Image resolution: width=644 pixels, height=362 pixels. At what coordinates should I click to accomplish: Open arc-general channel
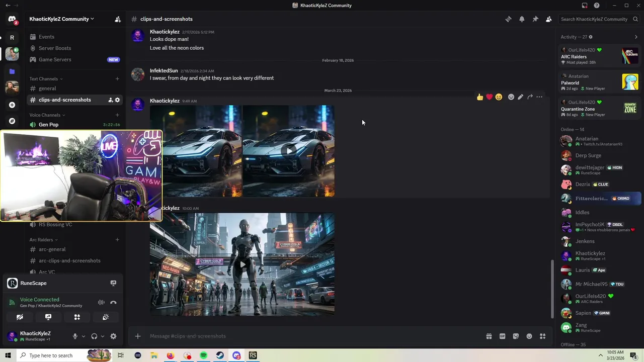point(74,249)
